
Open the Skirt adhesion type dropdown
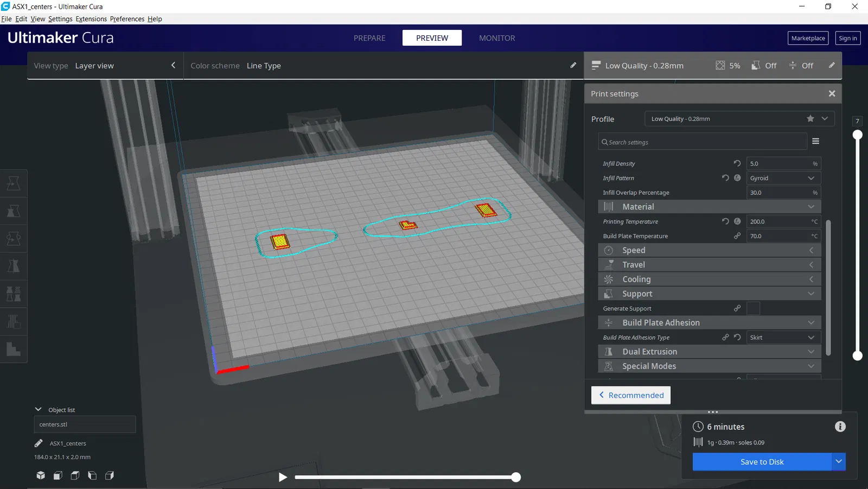[x=783, y=338]
